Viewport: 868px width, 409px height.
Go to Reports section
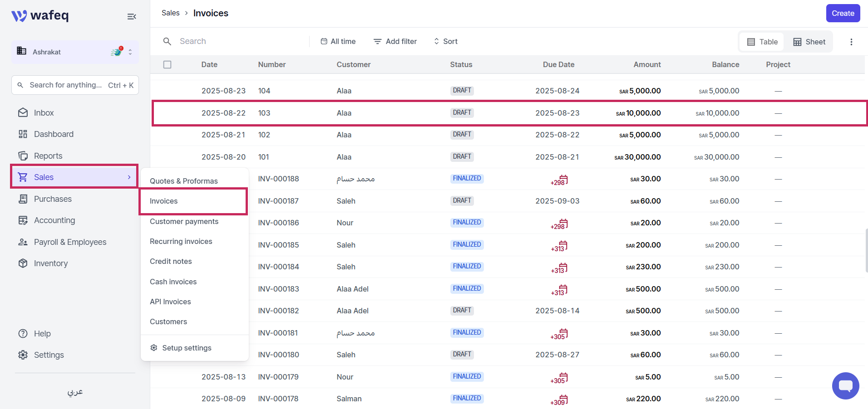click(48, 156)
